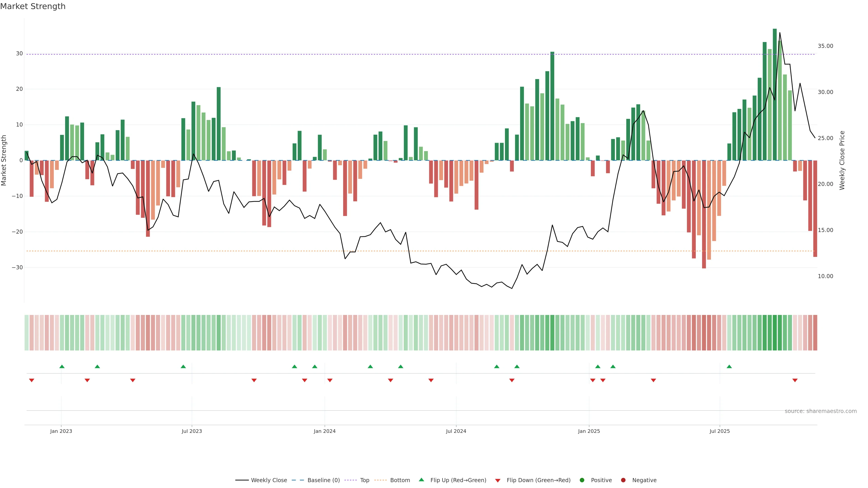Click the source: sharemaestro.com text

(x=821, y=411)
